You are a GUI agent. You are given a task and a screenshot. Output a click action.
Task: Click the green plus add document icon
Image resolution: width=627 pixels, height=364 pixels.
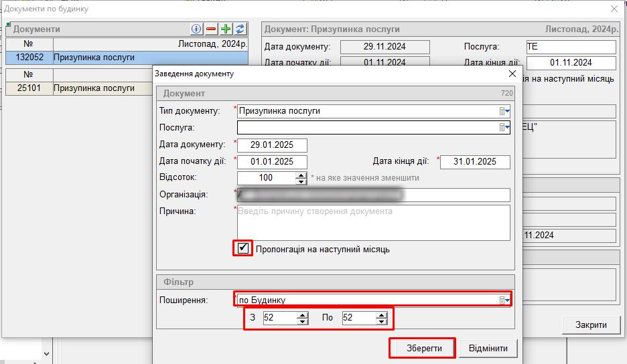[226, 29]
